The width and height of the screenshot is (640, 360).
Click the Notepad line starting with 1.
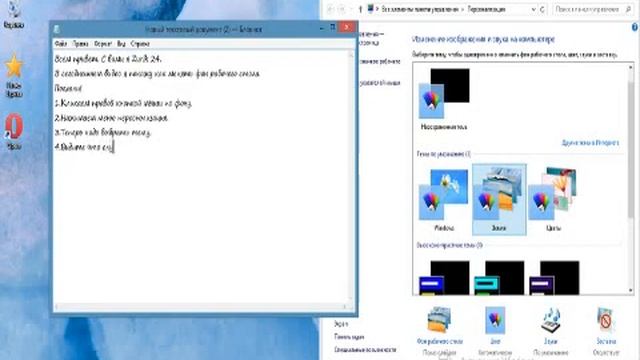click(123, 104)
